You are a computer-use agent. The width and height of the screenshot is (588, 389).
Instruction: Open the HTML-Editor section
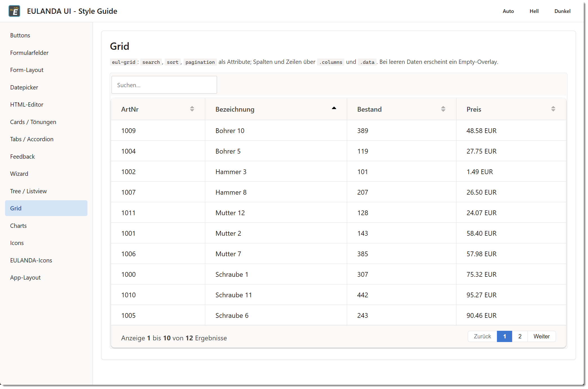[46, 105]
